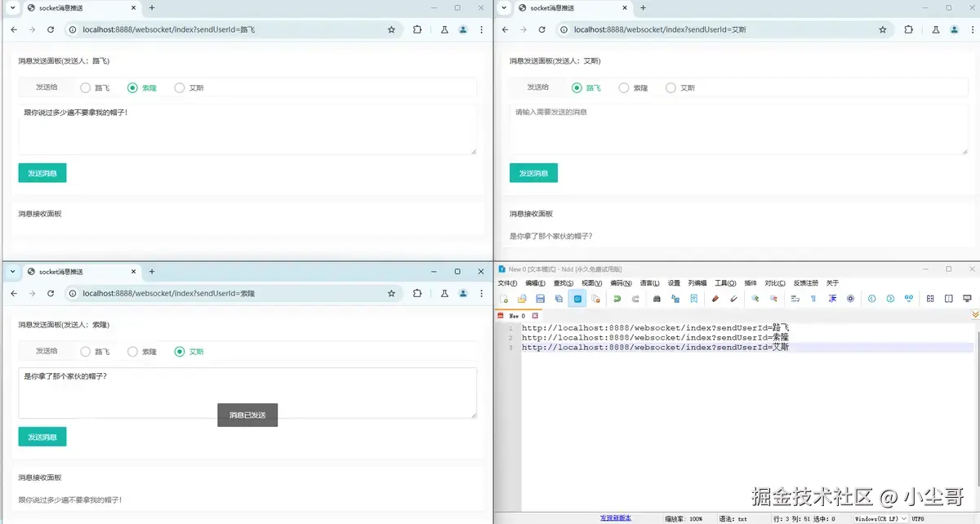
Task: Bookmark star in 艾斯 browser window
Action: pyautogui.click(x=883, y=29)
